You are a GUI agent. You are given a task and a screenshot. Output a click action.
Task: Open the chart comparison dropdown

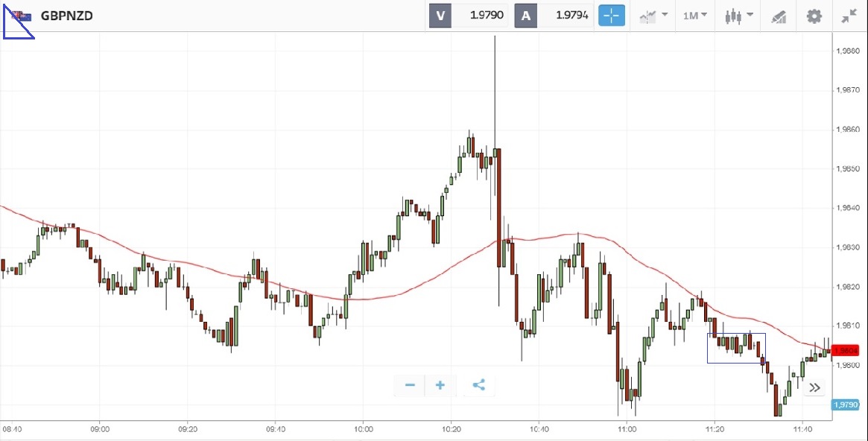tap(653, 16)
